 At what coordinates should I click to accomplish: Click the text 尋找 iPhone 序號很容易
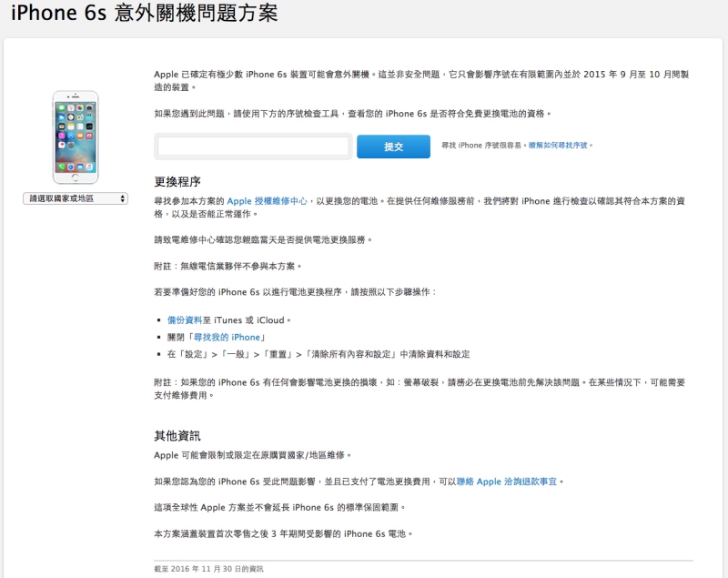[x=483, y=146]
